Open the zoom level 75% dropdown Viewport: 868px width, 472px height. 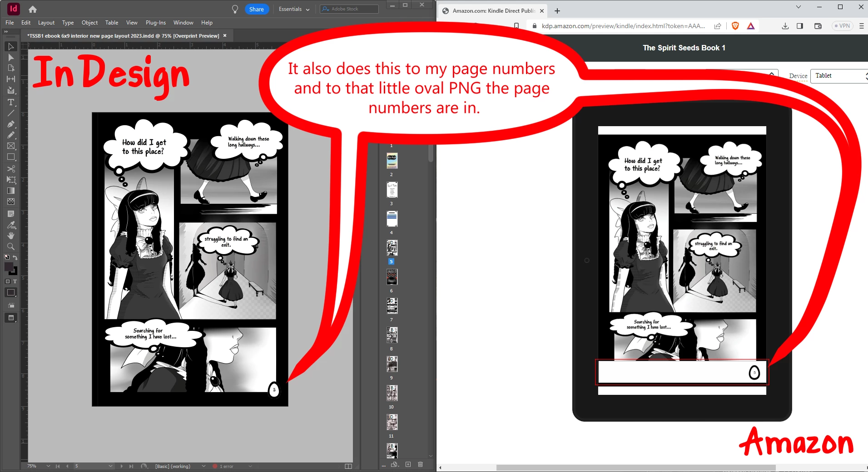coord(48,466)
